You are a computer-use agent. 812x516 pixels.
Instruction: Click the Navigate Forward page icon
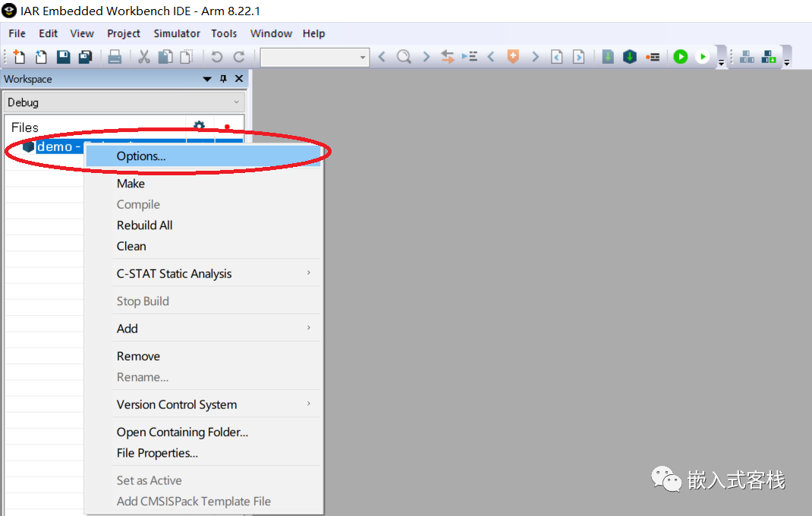click(579, 56)
